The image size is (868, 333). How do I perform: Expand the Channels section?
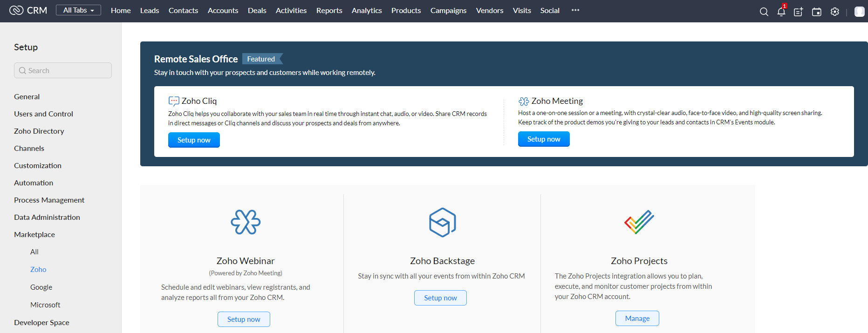point(29,149)
